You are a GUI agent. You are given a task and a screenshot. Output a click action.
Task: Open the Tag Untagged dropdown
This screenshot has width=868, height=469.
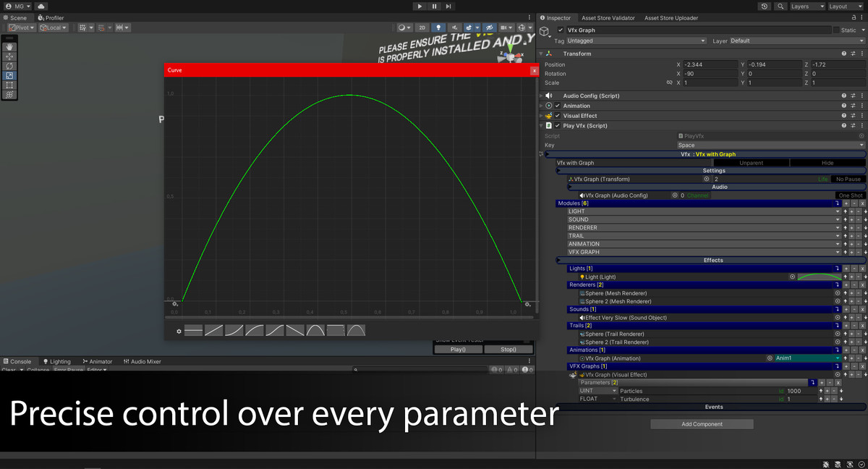coord(637,41)
